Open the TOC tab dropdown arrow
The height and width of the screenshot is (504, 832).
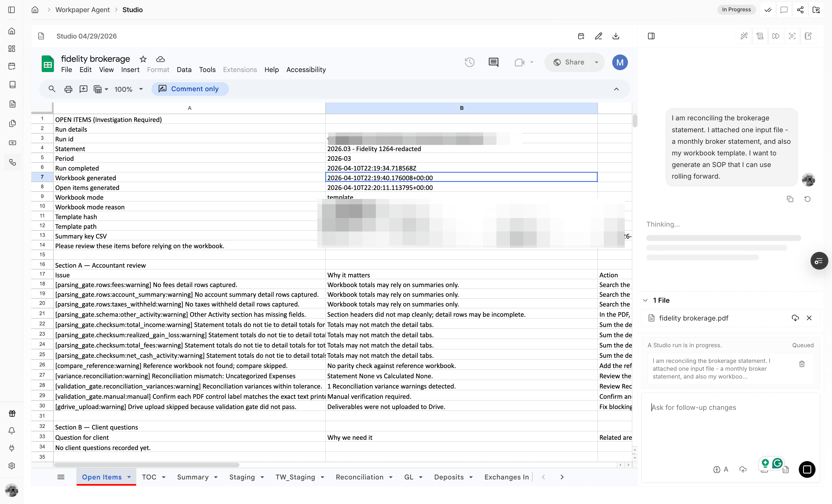164,477
